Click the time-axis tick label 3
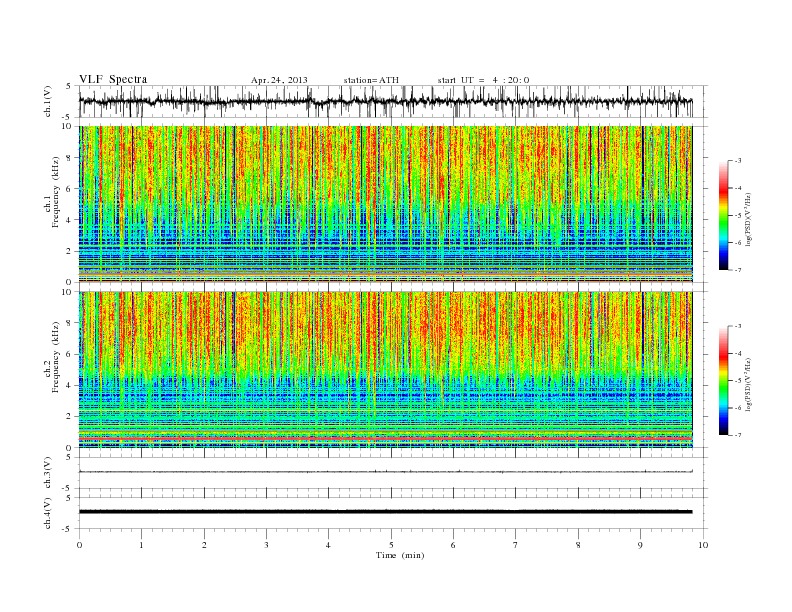Image resolution: width=792 pixels, height=612 pixels. click(x=266, y=545)
